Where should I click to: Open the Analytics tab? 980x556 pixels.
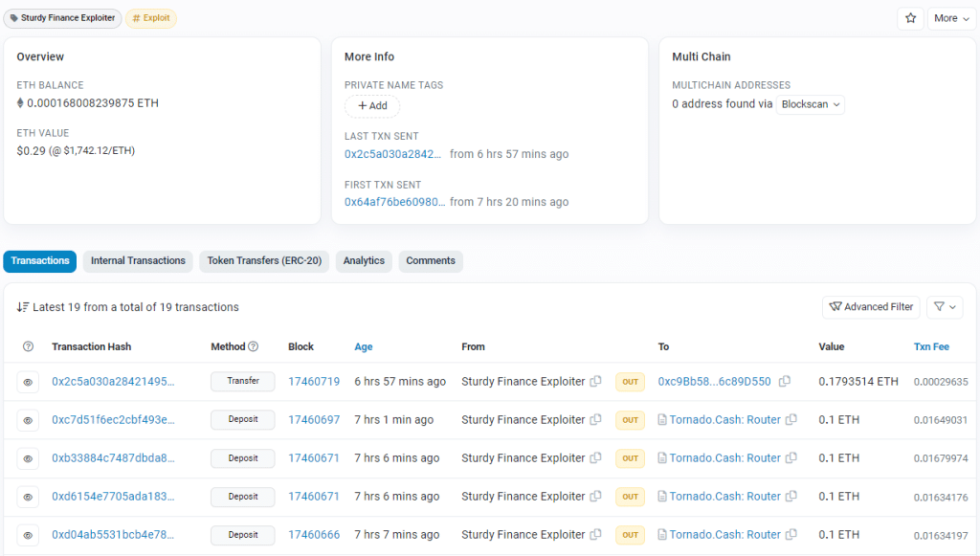[x=364, y=261]
